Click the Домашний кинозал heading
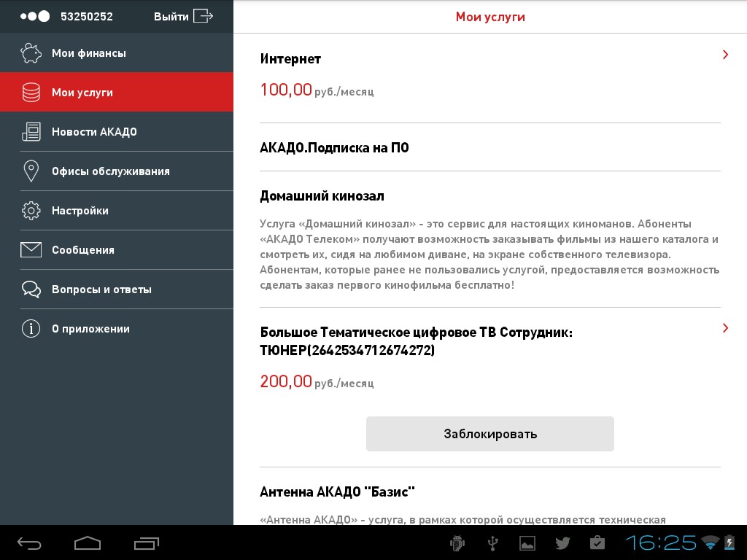Image resolution: width=747 pixels, height=560 pixels. coord(322,195)
